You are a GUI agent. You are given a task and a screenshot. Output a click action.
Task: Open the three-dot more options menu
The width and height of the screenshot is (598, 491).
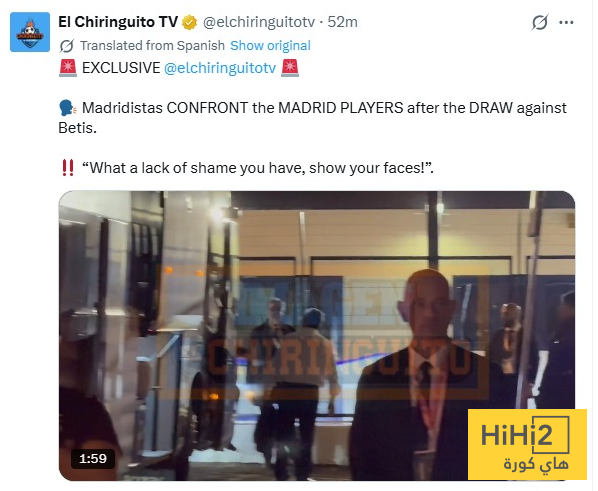pyautogui.click(x=566, y=23)
